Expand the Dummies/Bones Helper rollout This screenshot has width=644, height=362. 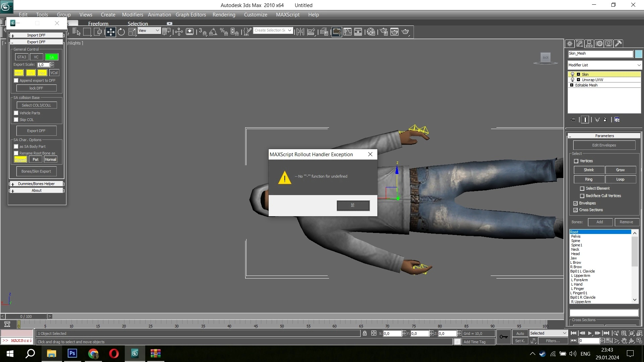coord(36,184)
